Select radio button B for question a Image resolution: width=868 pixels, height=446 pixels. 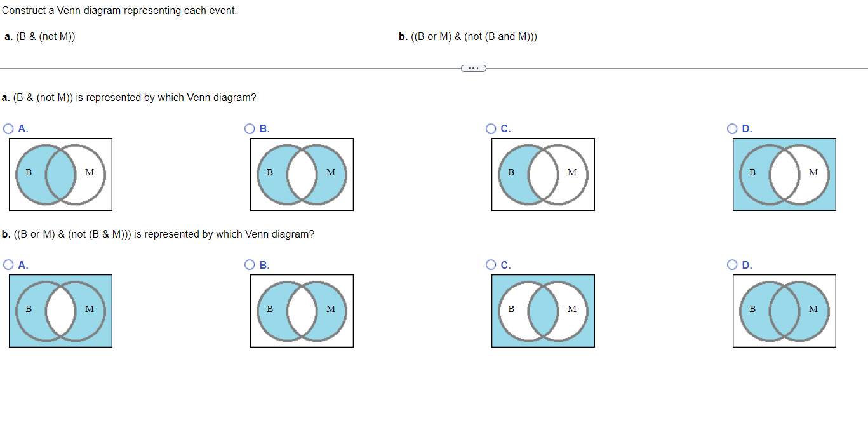pyautogui.click(x=250, y=128)
